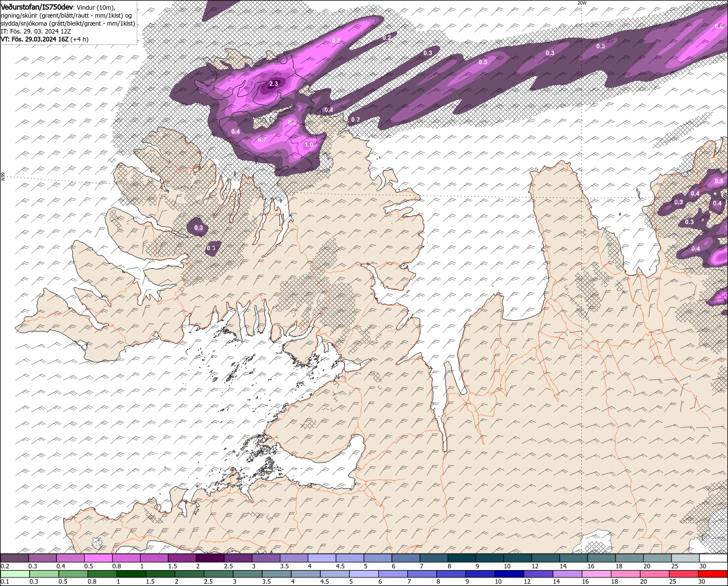Click the 20W longitude label at top edge

click(x=581, y=3)
